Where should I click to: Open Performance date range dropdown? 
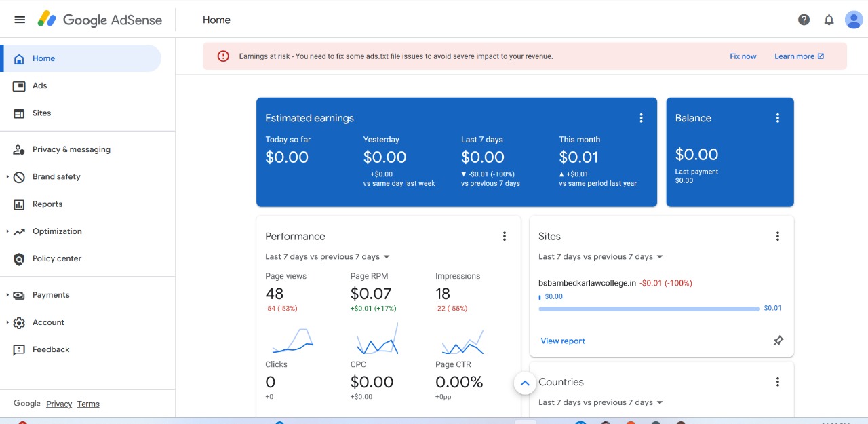pyautogui.click(x=328, y=257)
